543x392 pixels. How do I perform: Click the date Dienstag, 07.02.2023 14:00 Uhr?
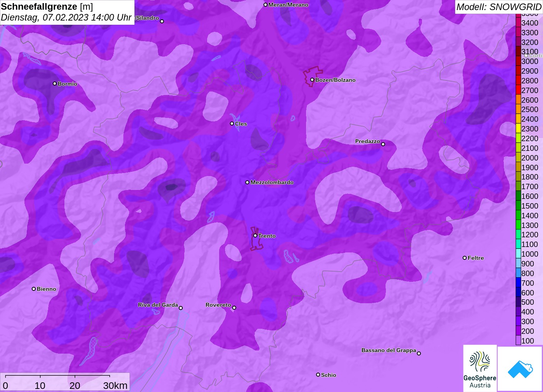[66, 17]
